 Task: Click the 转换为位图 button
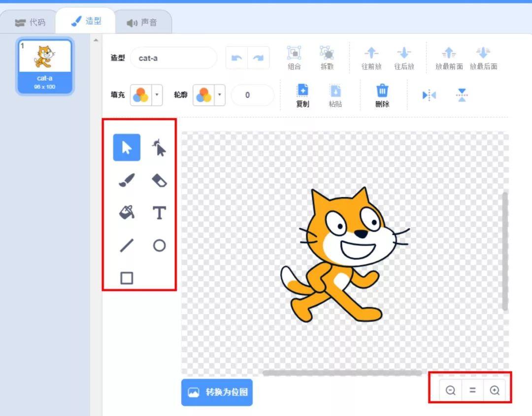coord(217,392)
